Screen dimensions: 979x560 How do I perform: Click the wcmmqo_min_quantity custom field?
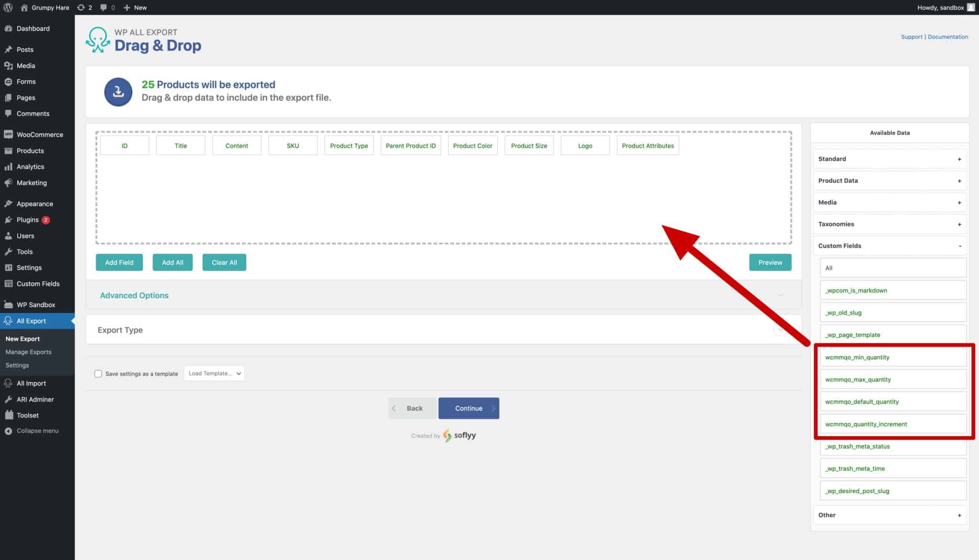[857, 357]
